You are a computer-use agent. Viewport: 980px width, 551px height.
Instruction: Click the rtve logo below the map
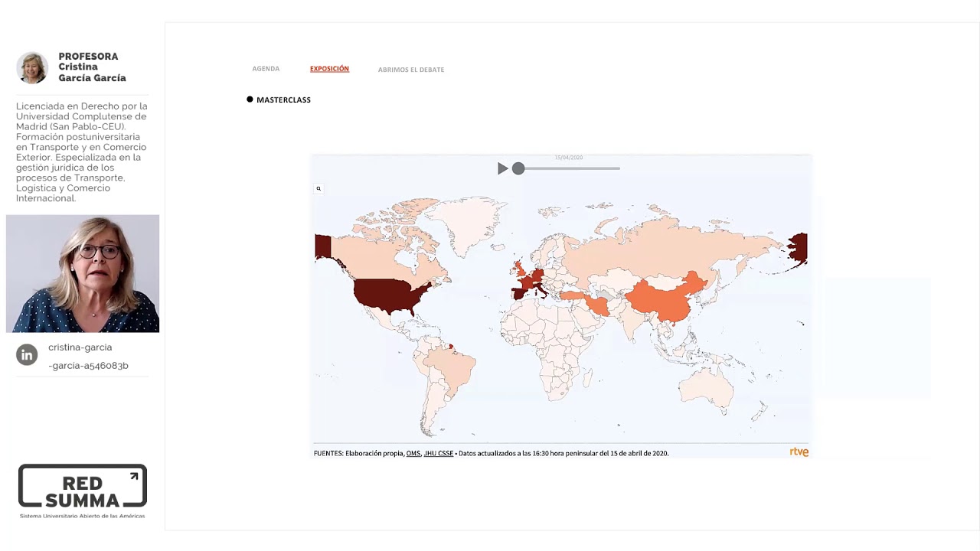point(799,452)
